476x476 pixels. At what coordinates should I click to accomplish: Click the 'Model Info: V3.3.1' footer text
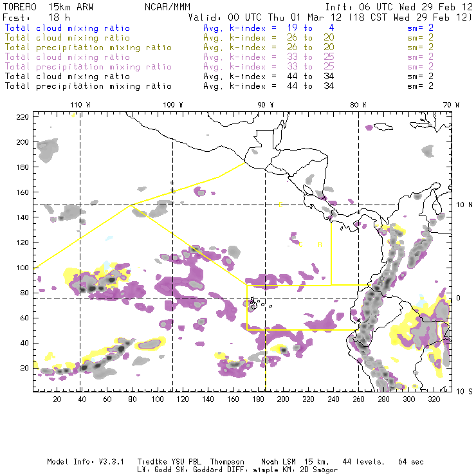coord(86,462)
